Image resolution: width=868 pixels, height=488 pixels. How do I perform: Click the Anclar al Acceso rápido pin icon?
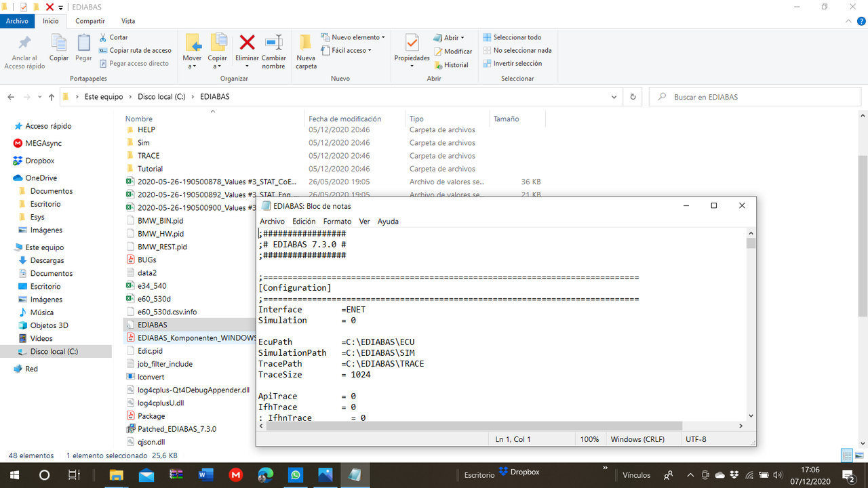point(25,43)
